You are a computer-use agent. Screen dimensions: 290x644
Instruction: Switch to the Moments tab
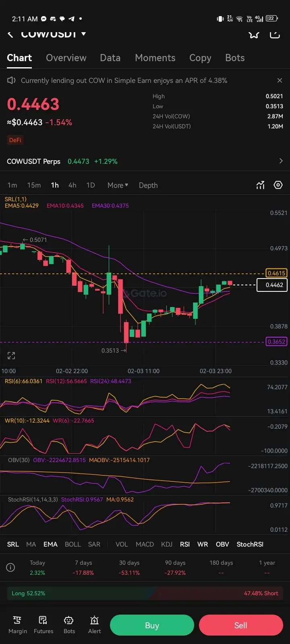155,58
